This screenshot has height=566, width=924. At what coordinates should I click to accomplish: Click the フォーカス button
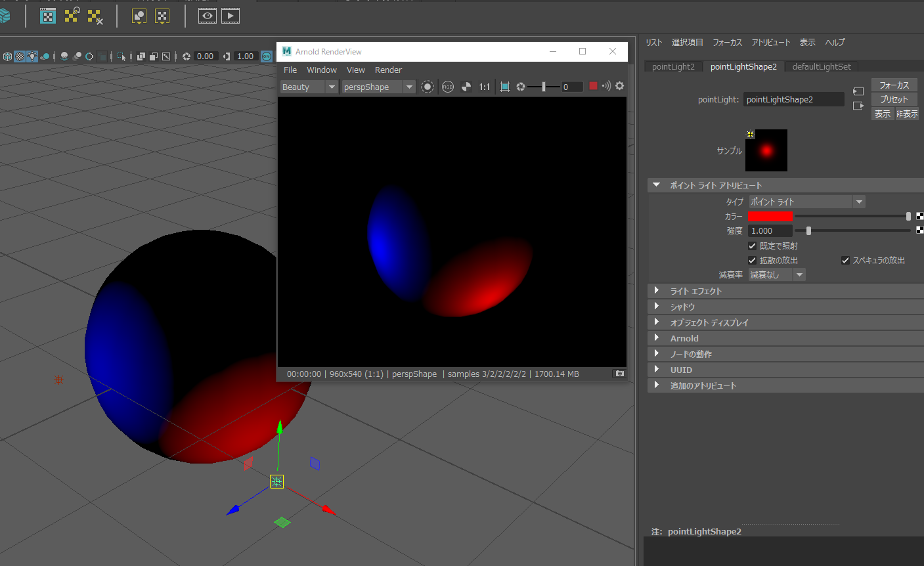(893, 85)
